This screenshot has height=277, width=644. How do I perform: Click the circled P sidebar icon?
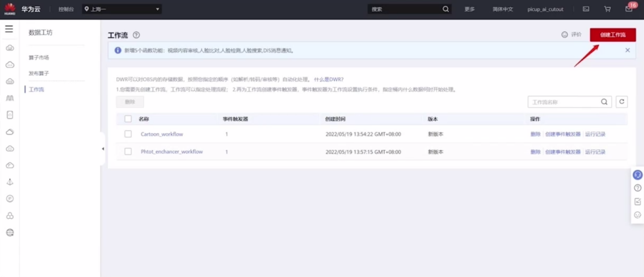(x=10, y=199)
